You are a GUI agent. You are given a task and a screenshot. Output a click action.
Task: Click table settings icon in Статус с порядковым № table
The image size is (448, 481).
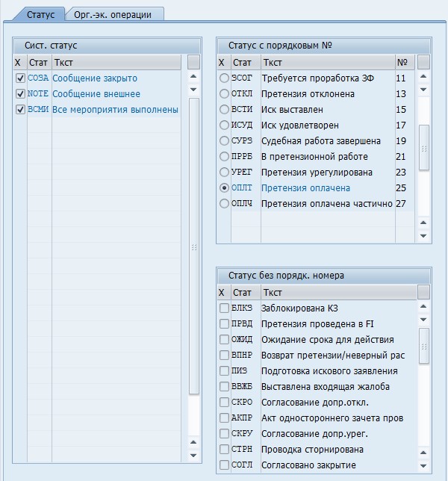tap(423, 62)
